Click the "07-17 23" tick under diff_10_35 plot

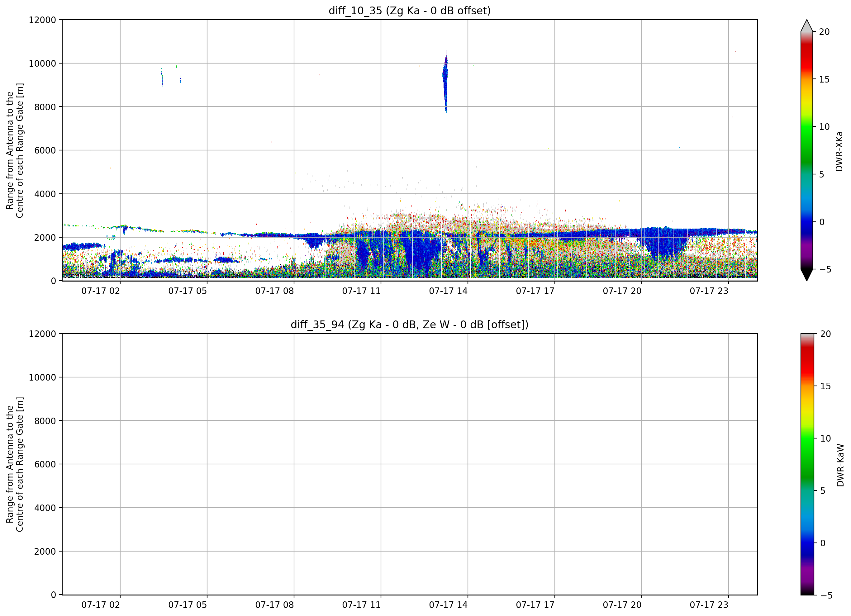709,291
